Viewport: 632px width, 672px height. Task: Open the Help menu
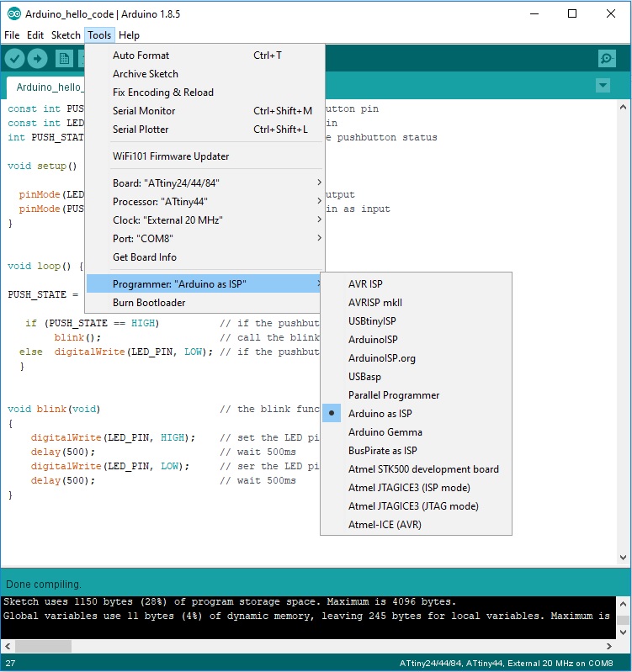coord(129,35)
